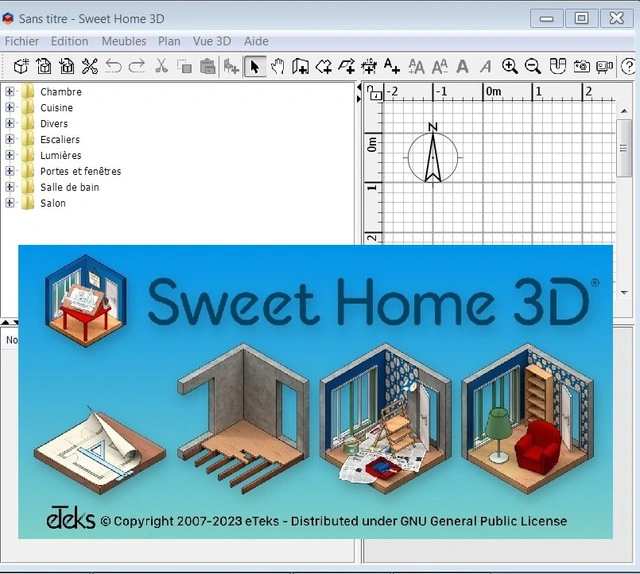Screen dimensions: 640x574
Task: Open the Vue 3D menu
Action: 211,41
